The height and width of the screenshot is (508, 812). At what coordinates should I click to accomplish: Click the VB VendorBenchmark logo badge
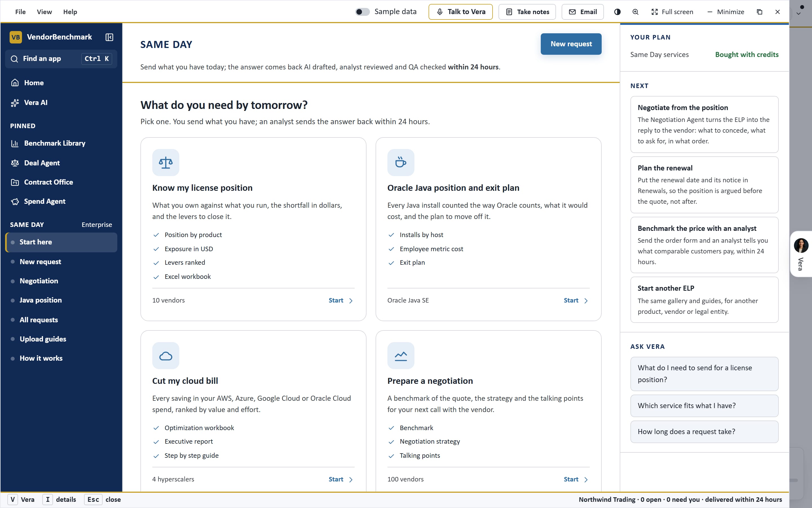[16, 37]
